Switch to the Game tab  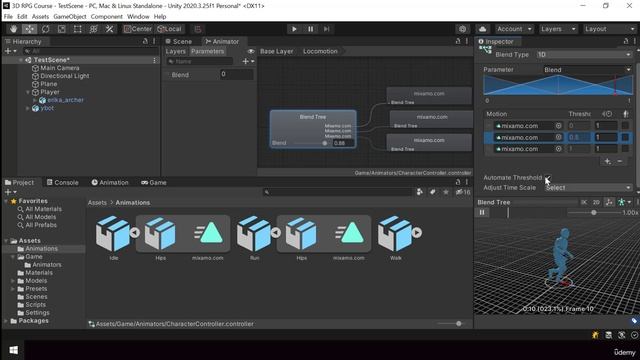click(x=154, y=182)
